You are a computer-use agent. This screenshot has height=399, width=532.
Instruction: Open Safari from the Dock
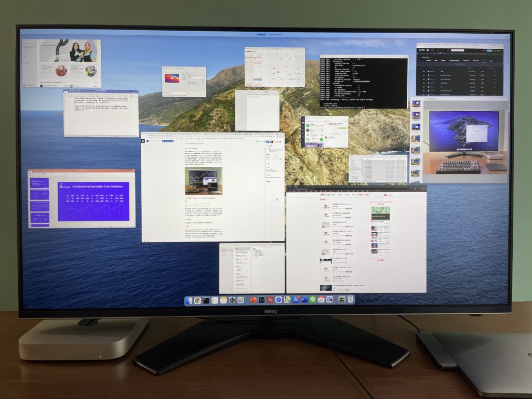click(278, 300)
